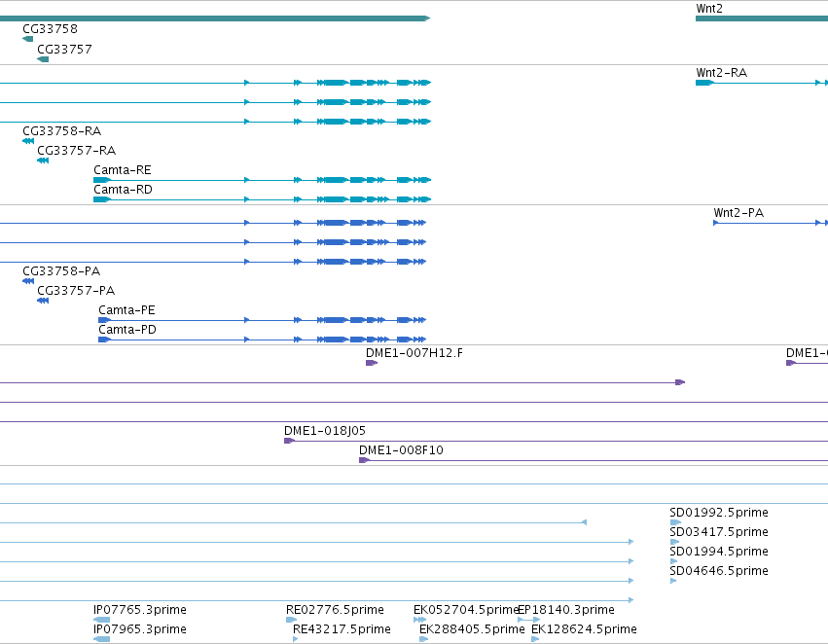Select the SD03417.5prime EST label
The width and height of the screenshot is (828, 644).
719,532
